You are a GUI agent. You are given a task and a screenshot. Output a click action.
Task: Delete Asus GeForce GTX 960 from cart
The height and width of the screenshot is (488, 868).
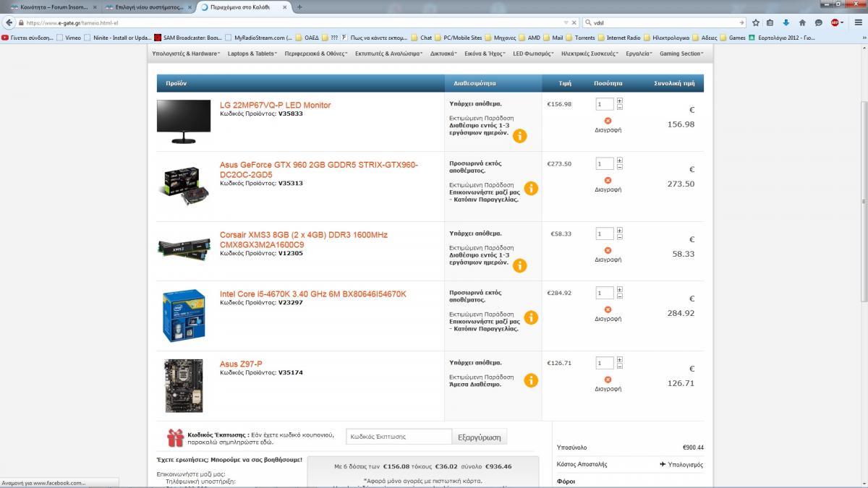[x=608, y=185]
